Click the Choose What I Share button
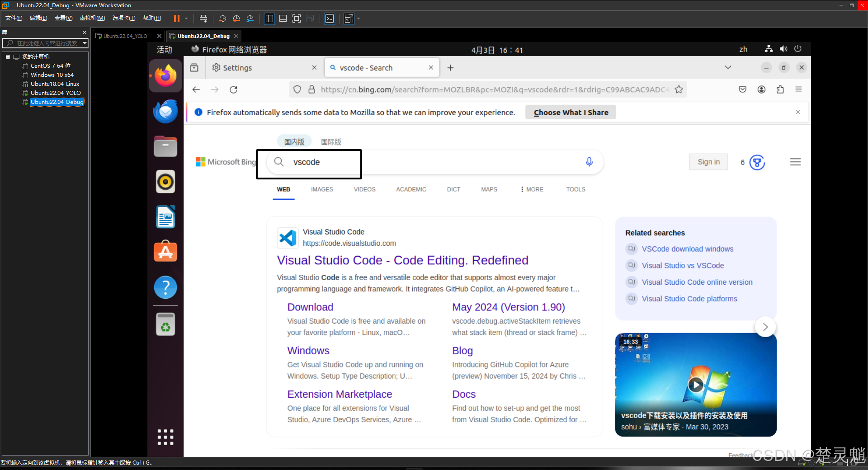The width and height of the screenshot is (868, 470). (571, 113)
